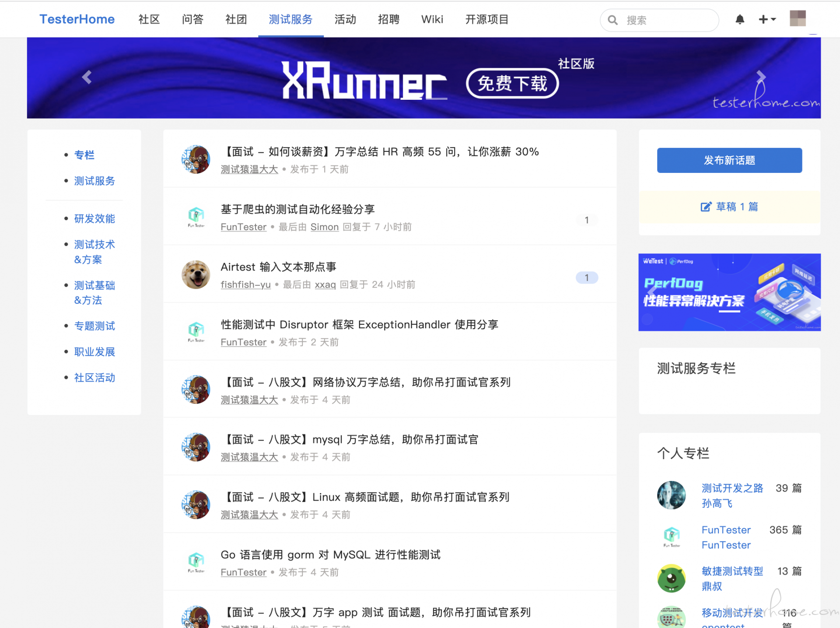Viewport: 840px width, 628px height.
Task: Focus the 搜索 search field
Action: pos(660,20)
